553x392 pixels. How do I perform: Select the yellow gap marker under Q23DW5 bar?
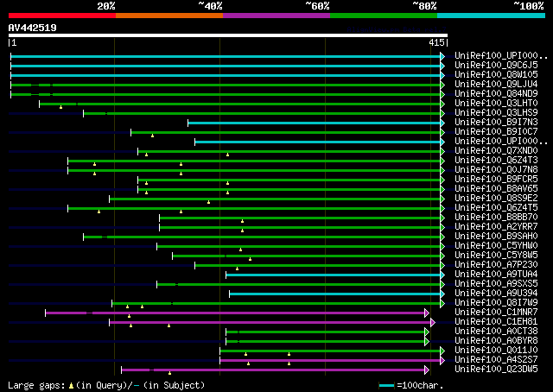[169, 373]
